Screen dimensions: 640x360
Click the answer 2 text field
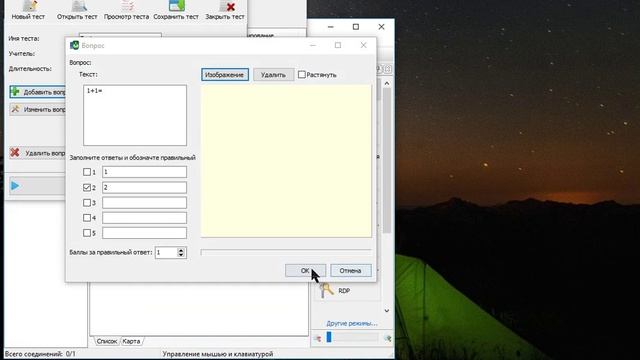[x=144, y=187]
